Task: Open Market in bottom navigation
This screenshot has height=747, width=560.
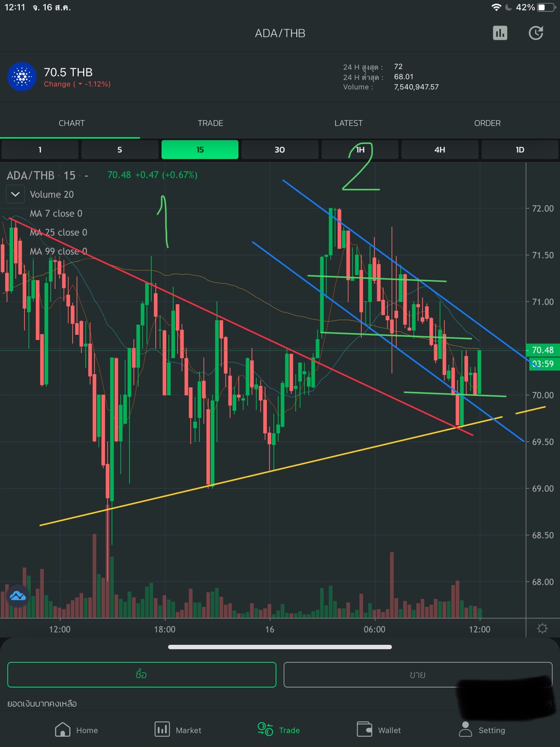Action: 178,730
